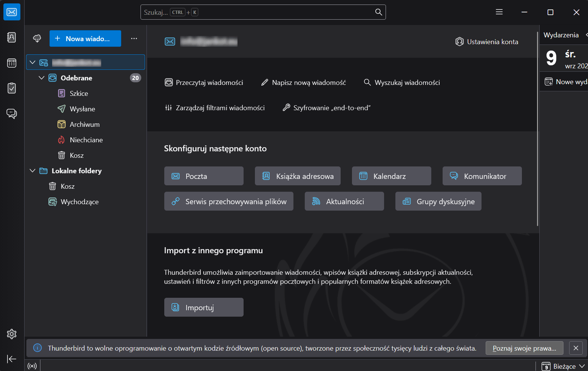Viewport: 588px width, 371px height.
Task: Open the Bieżące dropdown in status bar
Action: point(563,366)
